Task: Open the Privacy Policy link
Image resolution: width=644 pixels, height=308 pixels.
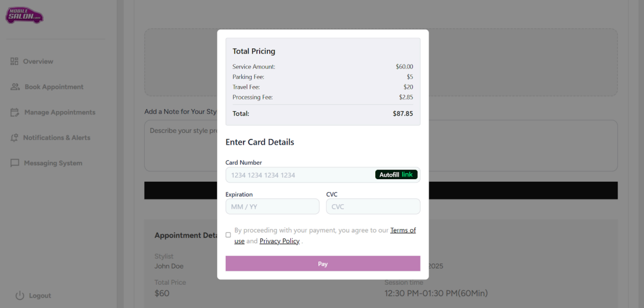Action: (x=280, y=241)
